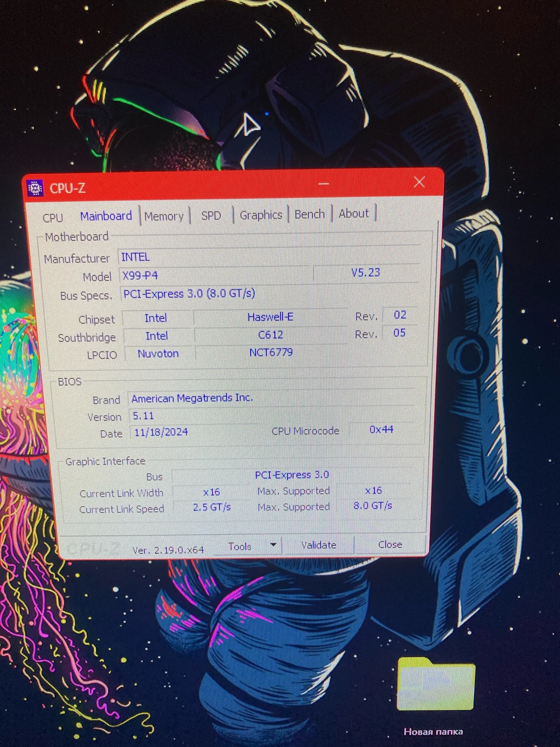Click the Validate button

318,545
